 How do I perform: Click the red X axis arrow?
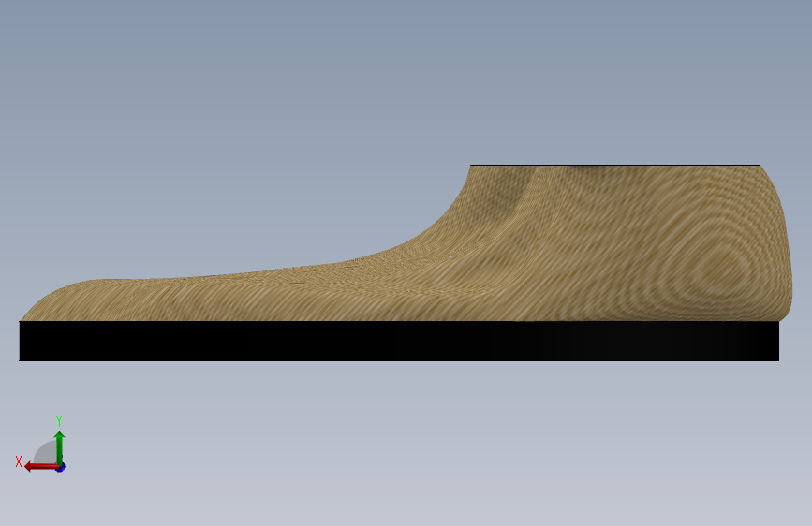tap(41, 467)
